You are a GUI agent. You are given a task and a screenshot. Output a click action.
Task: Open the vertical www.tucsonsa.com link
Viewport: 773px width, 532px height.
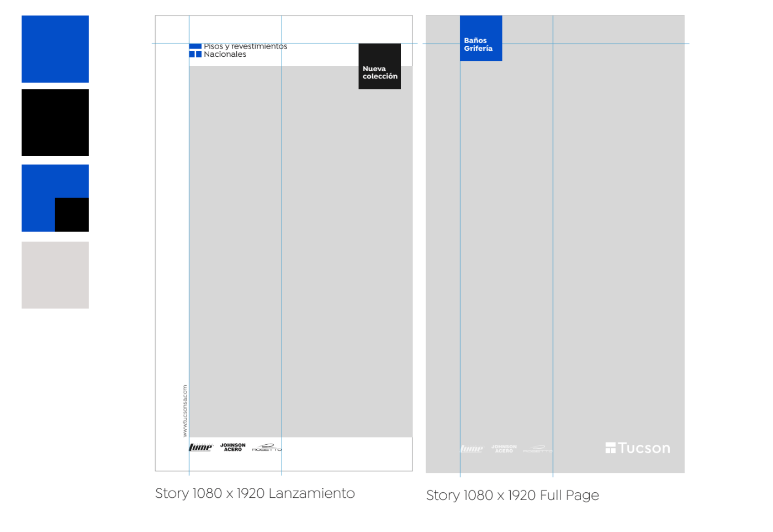pos(185,411)
